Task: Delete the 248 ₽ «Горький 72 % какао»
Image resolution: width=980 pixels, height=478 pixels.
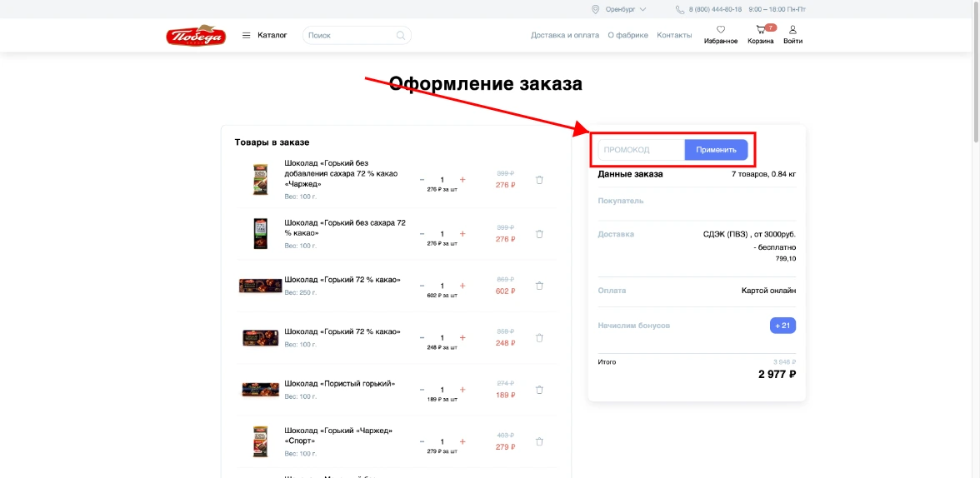Action: pyautogui.click(x=539, y=338)
